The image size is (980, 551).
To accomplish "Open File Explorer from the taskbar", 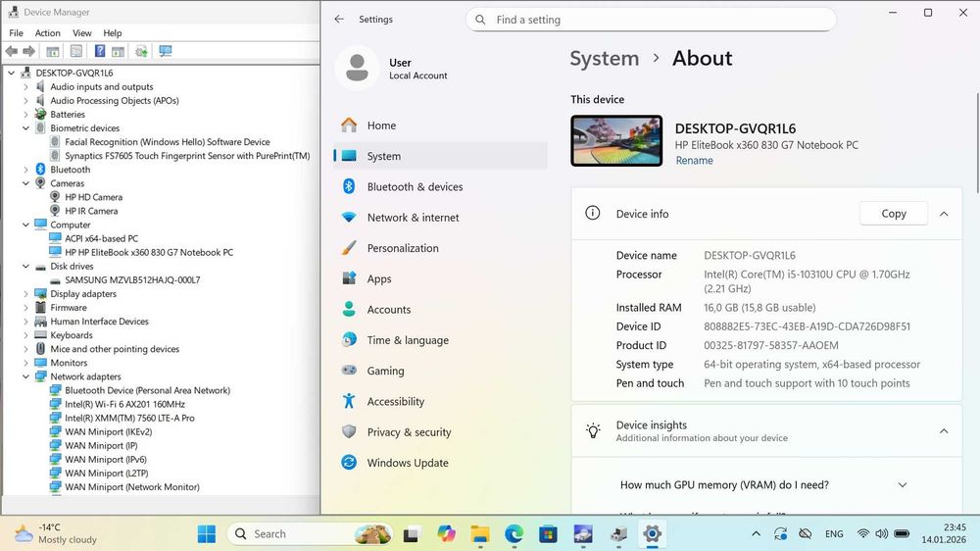I will (x=480, y=533).
